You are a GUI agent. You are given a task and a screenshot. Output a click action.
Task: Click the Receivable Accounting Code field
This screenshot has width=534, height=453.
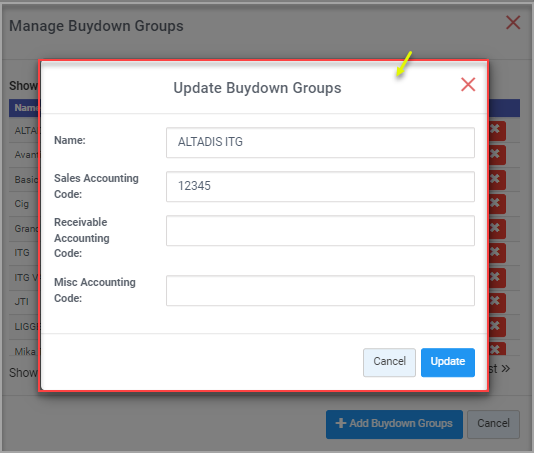pos(320,230)
